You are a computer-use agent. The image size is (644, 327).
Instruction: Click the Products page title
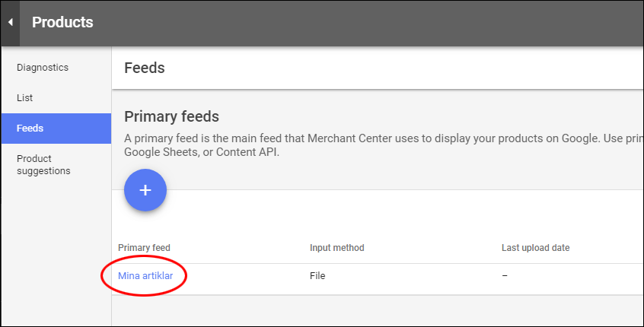click(62, 23)
